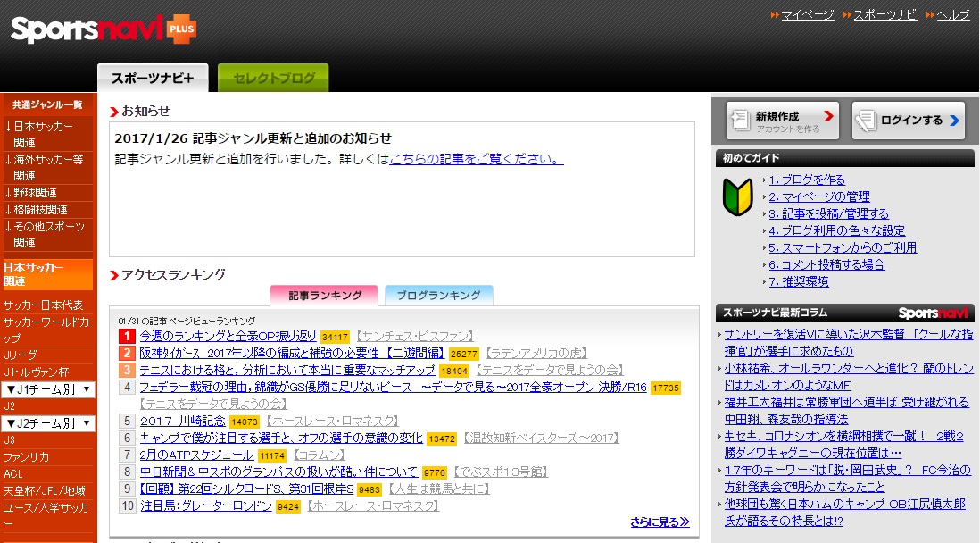Viewport: 980px width, 543px height.
Task: Open 天皇杯/JFL/地域 in sidebar
Action: (45, 491)
